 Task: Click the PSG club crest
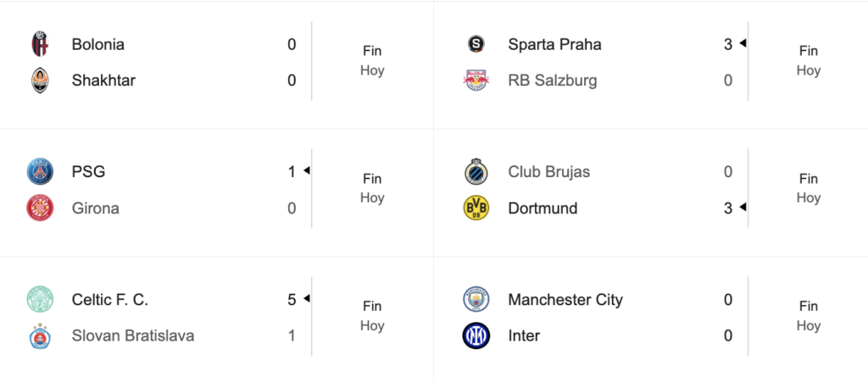click(40, 172)
